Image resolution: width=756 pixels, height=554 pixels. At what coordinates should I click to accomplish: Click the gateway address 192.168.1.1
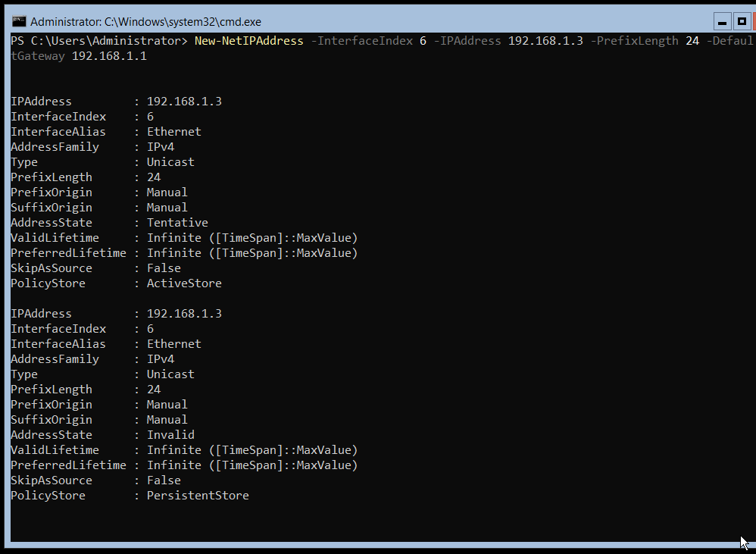[109, 56]
